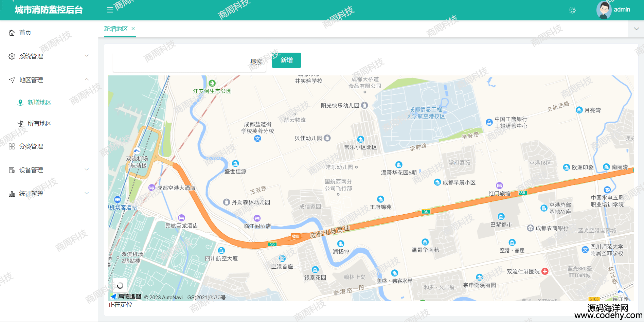Click the 巴黎都市 residence marker
This screenshot has width=644, height=322.
tap(501, 217)
